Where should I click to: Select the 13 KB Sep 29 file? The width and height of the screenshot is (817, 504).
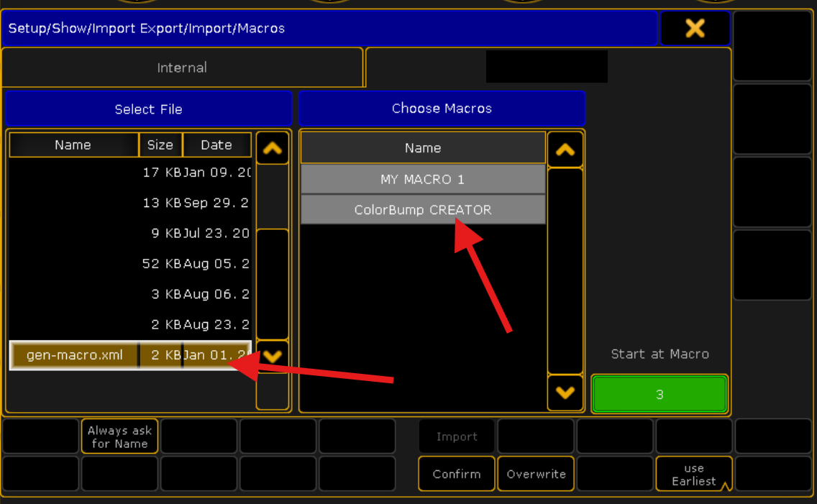[130, 203]
